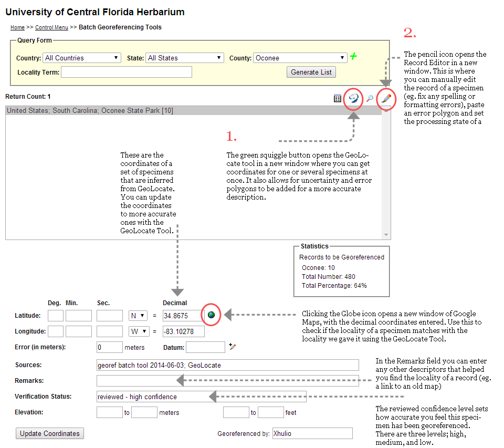This screenshot has height=448, width=504.
Task: Open the Control Menu breadcrumb link
Action: click(51, 27)
